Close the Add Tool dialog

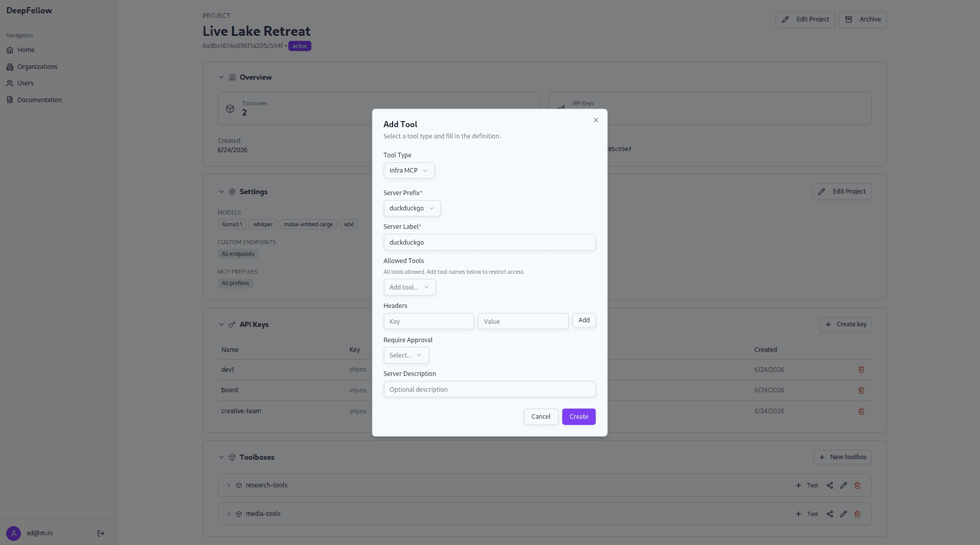coord(596,120)
